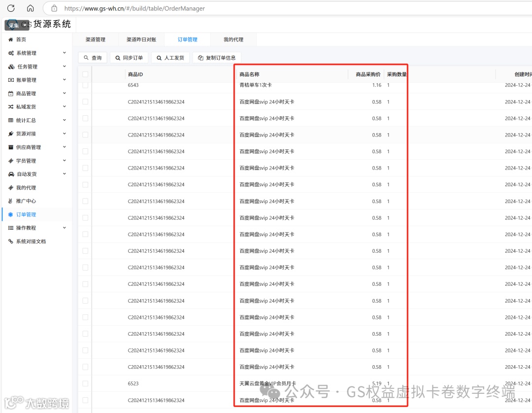Image resolution: width=532 pixels, height=413 pixels.
Task: Expand the 商品管理 menu arrow
Action: coord(64,93)
